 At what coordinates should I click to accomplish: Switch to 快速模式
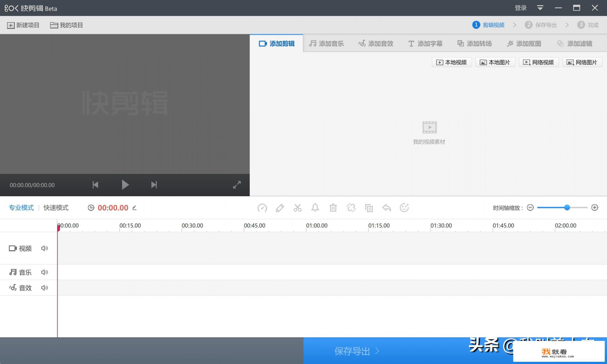click(x=56, y=208)
